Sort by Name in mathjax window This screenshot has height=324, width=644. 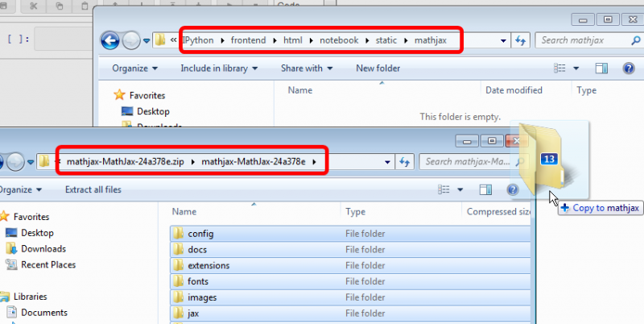pos(299,90)
